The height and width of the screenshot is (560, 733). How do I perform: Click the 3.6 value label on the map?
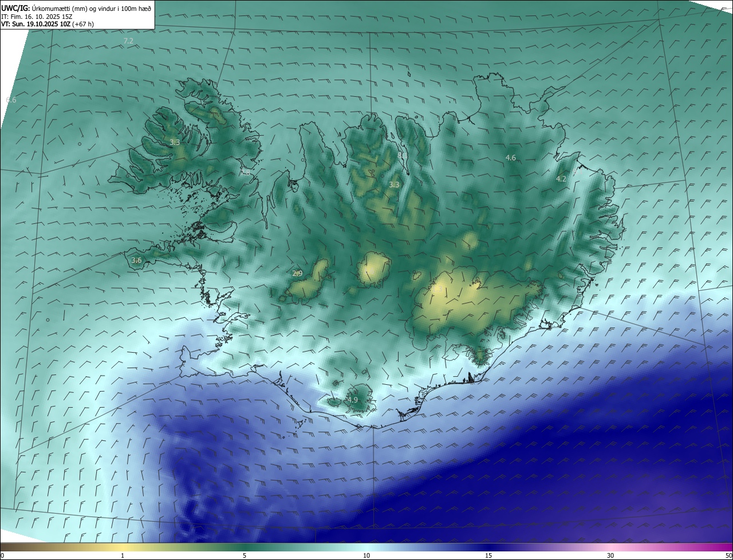pos(136,260)
